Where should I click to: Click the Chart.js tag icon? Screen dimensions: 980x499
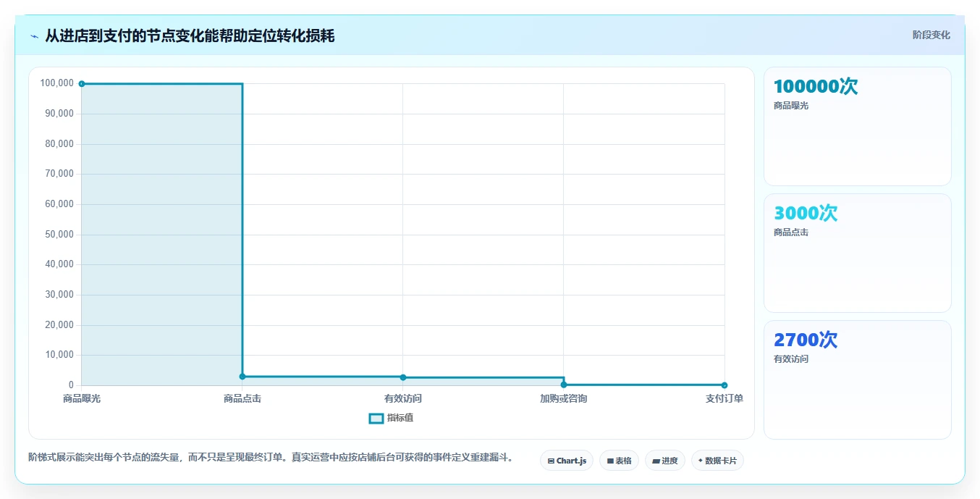click(x=551, y=461)
